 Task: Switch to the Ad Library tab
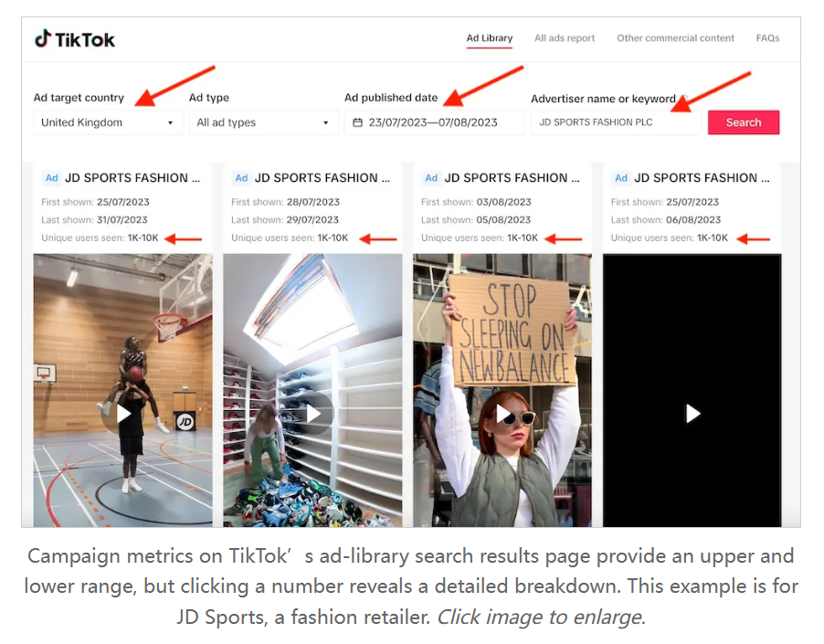tap(490, 38)
